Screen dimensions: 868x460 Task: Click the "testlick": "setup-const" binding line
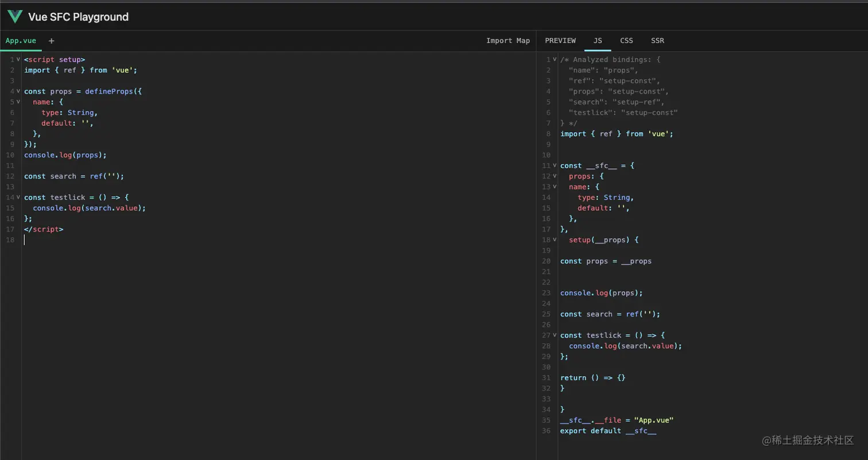click(623, 113)
